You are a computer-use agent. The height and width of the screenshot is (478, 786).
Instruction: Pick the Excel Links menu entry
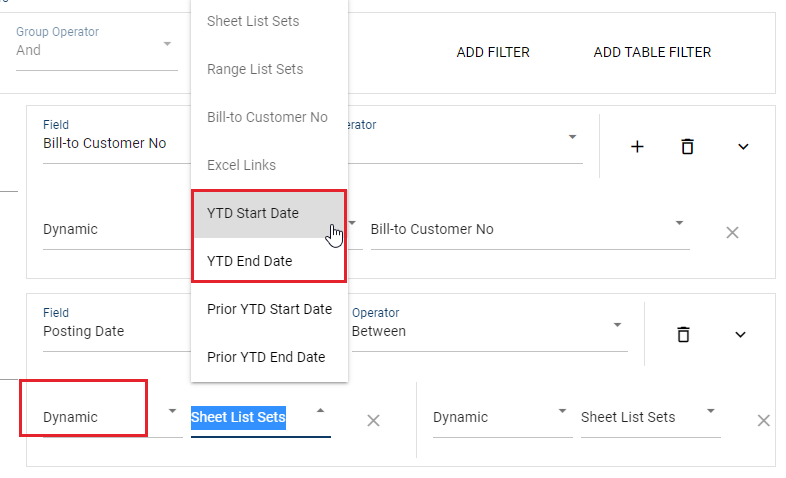[x=269, y=165]
